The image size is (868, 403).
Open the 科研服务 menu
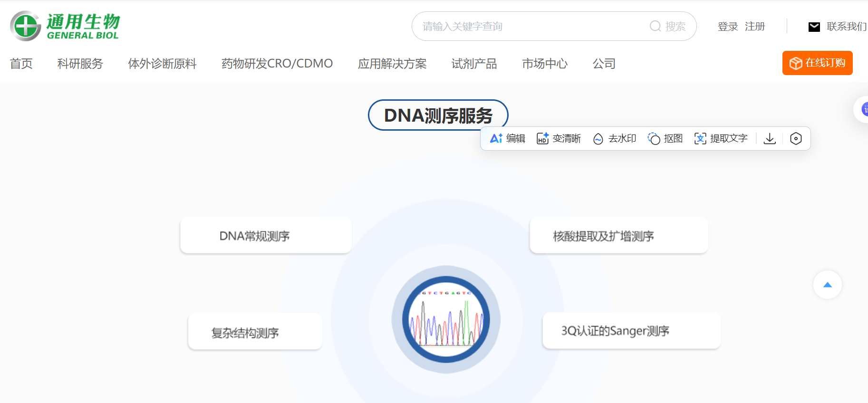click(80, 64)
